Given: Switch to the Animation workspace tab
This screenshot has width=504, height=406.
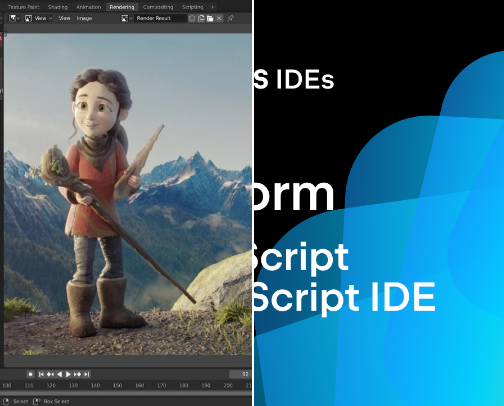Looking at the screenshot, I should click(x=88, y=7).
